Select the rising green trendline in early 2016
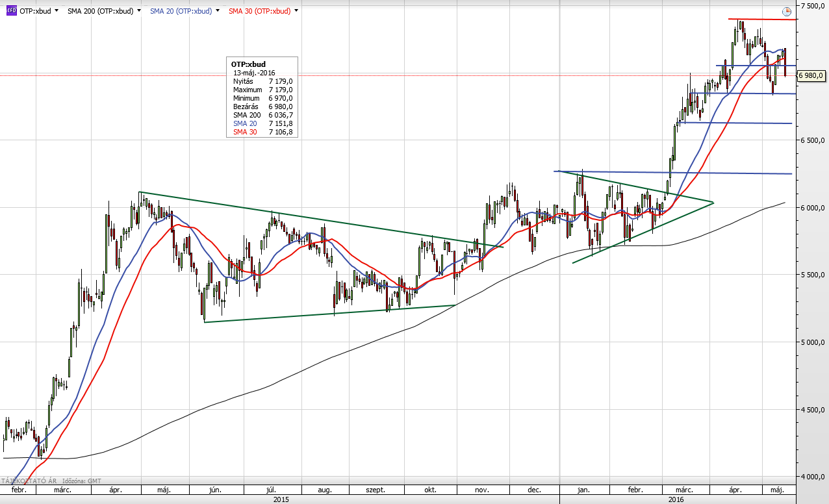Image resolution: width=829 pixels, height=504 pixels. [x=643, y=233]
